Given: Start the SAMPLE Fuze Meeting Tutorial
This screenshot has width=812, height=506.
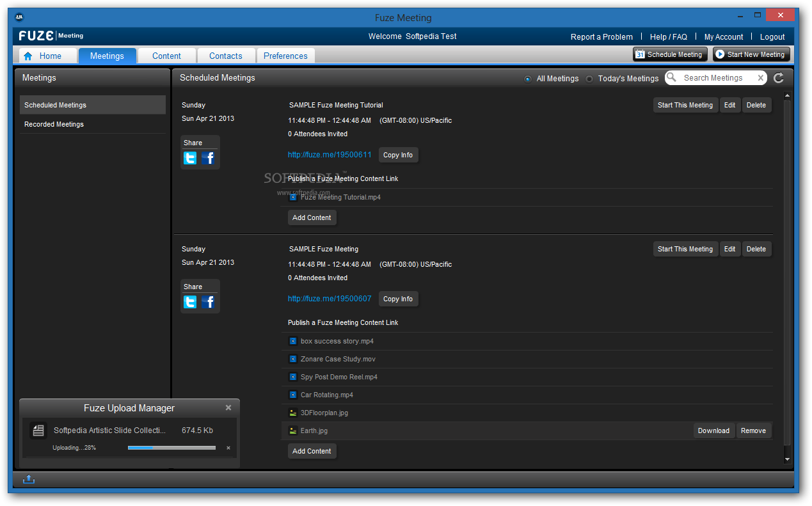Looking at the screenshot, I should (x=685, y=105).
